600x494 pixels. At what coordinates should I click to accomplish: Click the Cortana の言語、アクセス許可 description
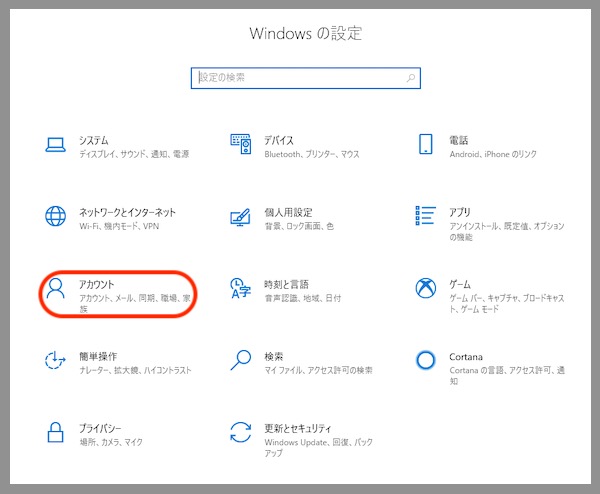[x=507, y=375]
